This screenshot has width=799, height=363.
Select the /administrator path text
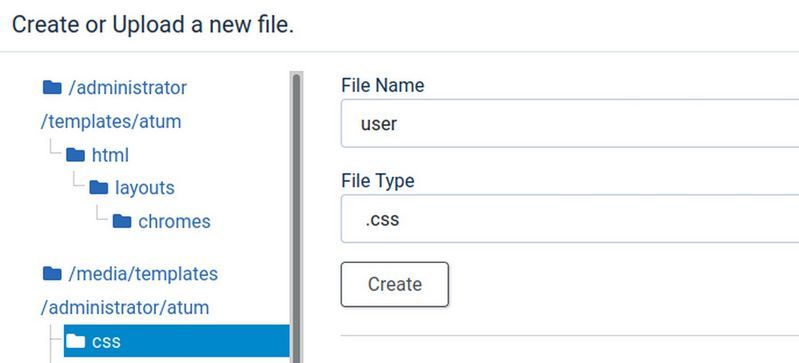(127, 88)
